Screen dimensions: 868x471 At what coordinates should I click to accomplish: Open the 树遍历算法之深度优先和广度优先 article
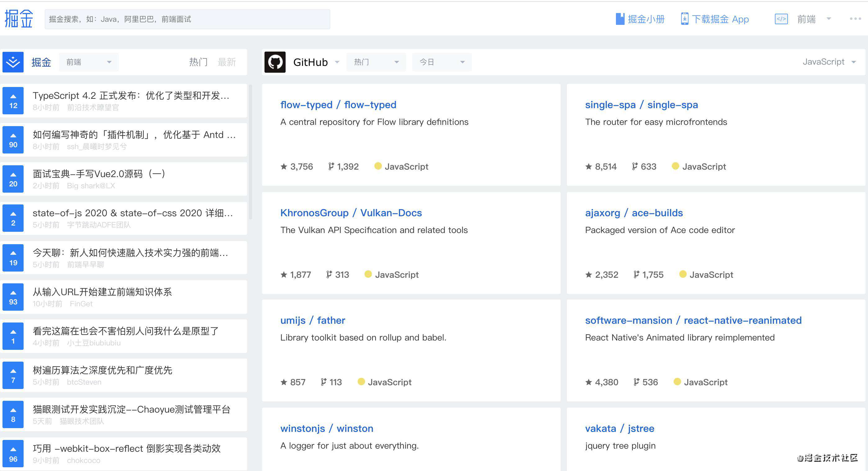102,370
